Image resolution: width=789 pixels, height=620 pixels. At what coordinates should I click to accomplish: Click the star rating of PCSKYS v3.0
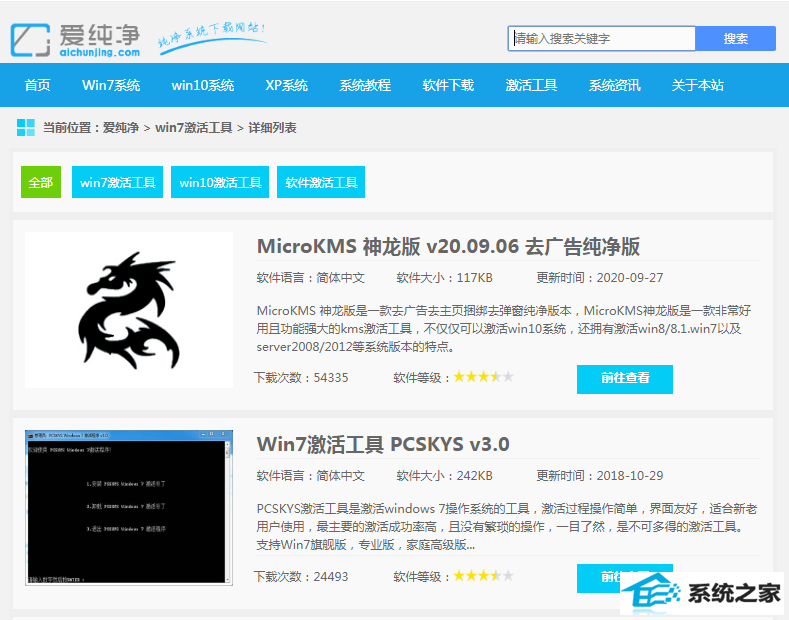pyautogui.click(x=484, y=575)
